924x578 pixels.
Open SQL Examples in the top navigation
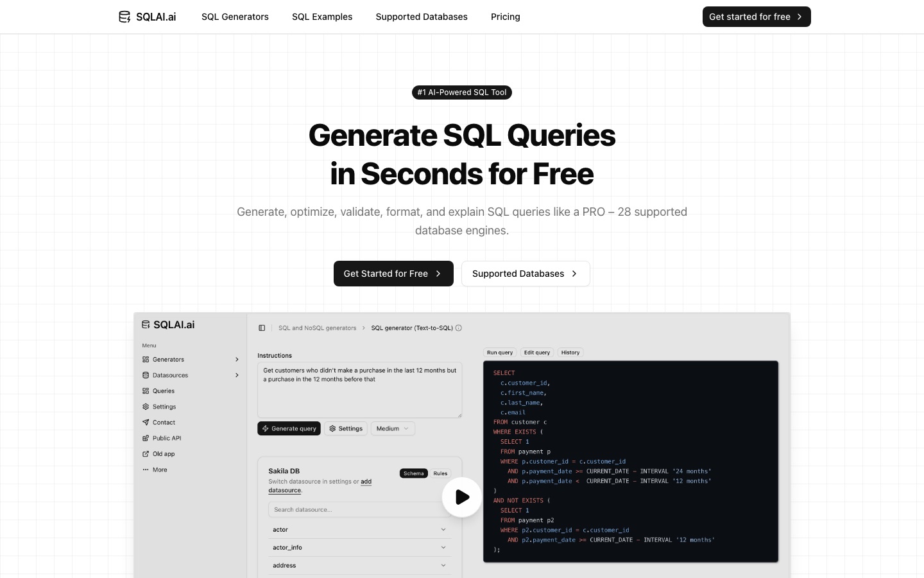tap(322, 17)
